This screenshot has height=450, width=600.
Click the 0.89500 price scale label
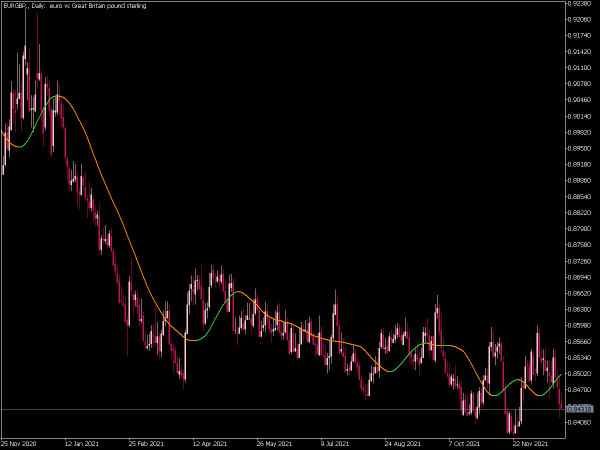[x=580, y=148]
